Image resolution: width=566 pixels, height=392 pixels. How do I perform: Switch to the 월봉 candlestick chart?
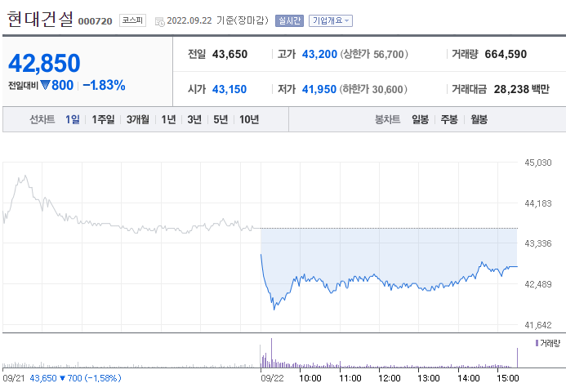tap(479, 119)
